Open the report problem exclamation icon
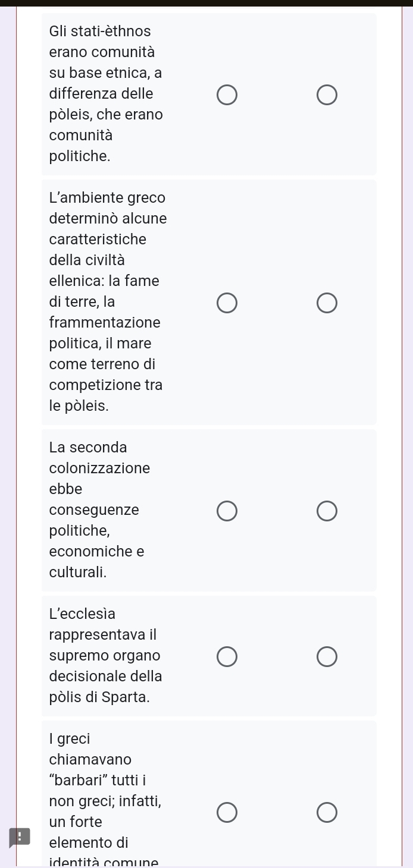The height and width of the screenshot is (868, 413). coord(19,838)
